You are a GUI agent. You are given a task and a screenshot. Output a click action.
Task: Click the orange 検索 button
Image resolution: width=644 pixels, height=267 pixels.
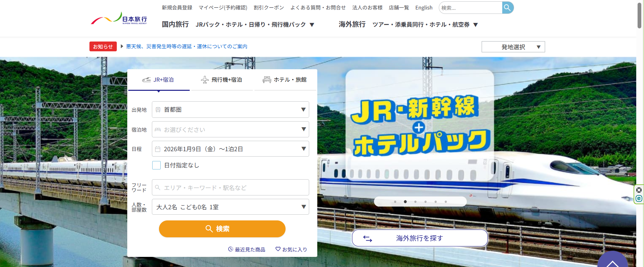click(222, 229)
